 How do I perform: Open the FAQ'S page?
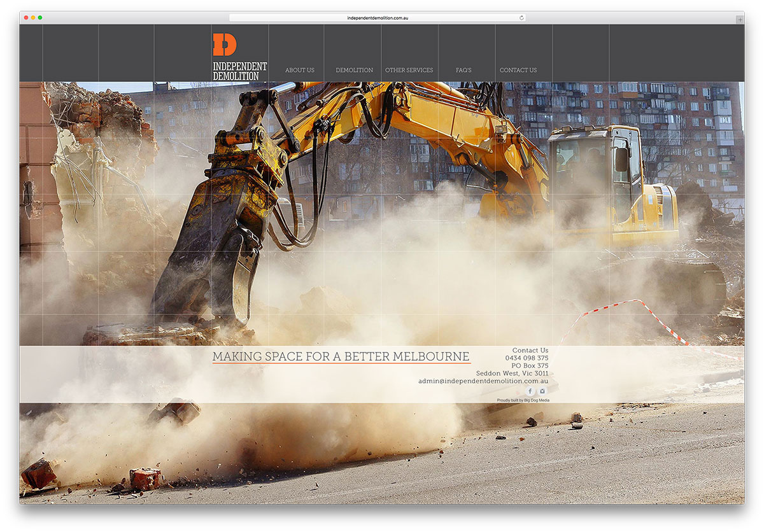[463, 70]
